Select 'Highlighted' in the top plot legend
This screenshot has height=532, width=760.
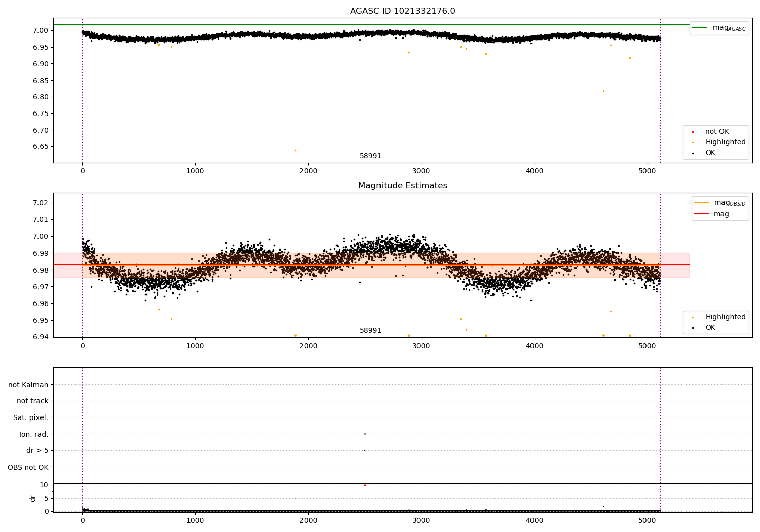(x=725, y=142)
